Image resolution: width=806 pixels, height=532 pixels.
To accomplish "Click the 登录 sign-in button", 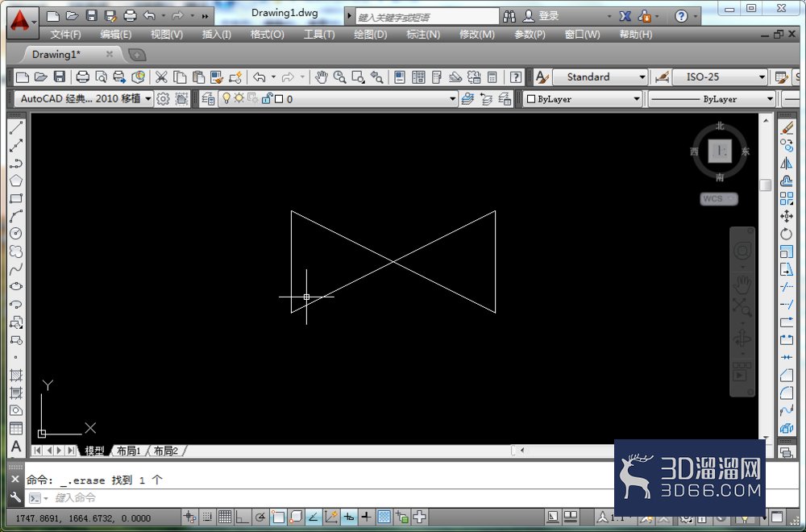I will [542, 16].
